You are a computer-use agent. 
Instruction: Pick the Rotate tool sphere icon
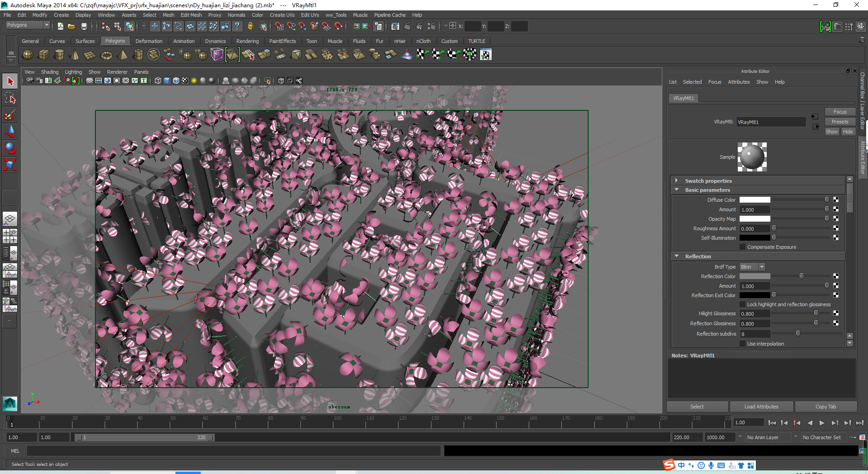pos(10,148)
